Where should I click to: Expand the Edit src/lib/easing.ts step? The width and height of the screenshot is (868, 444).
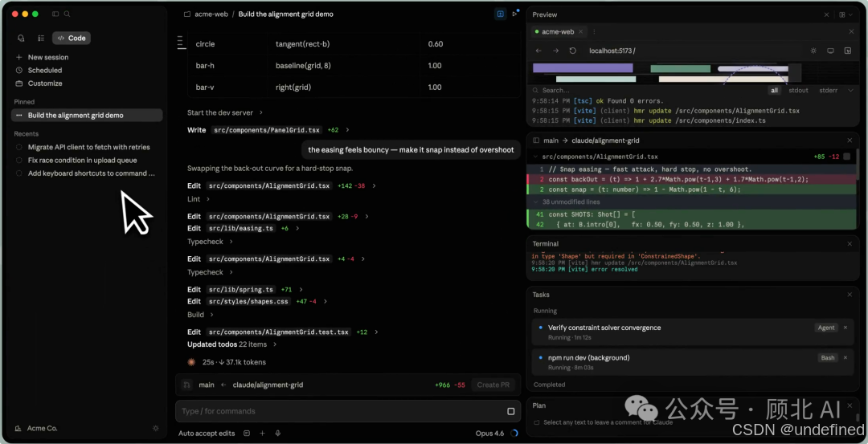pos(243,228)
